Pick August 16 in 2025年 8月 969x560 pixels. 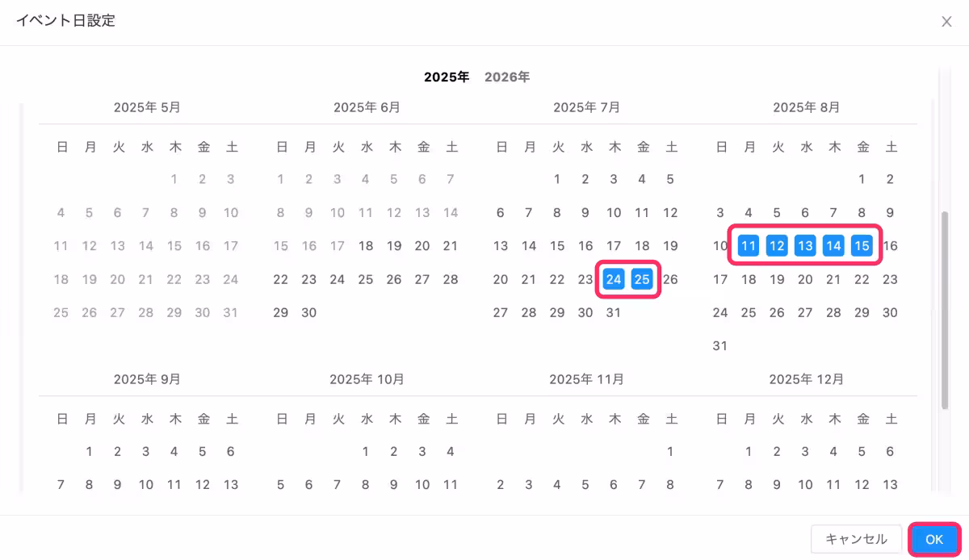[890, 246]
